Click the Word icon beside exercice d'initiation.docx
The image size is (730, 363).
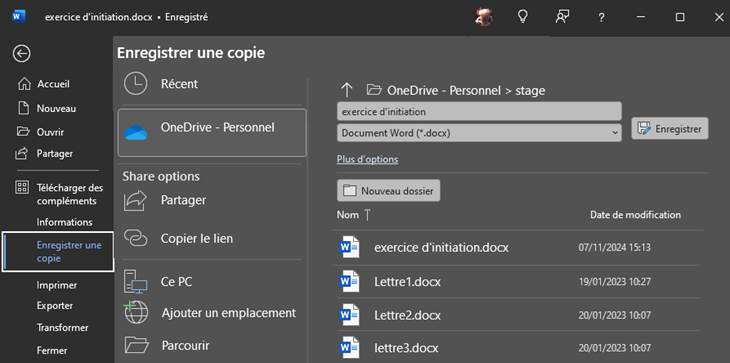coord(349,247)
